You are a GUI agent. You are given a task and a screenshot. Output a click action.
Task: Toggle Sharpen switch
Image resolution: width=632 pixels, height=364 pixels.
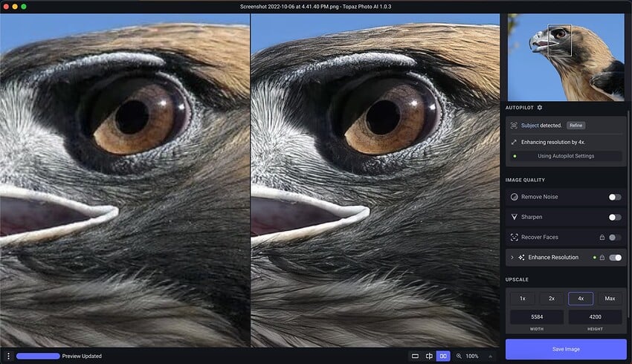[615, 217]
